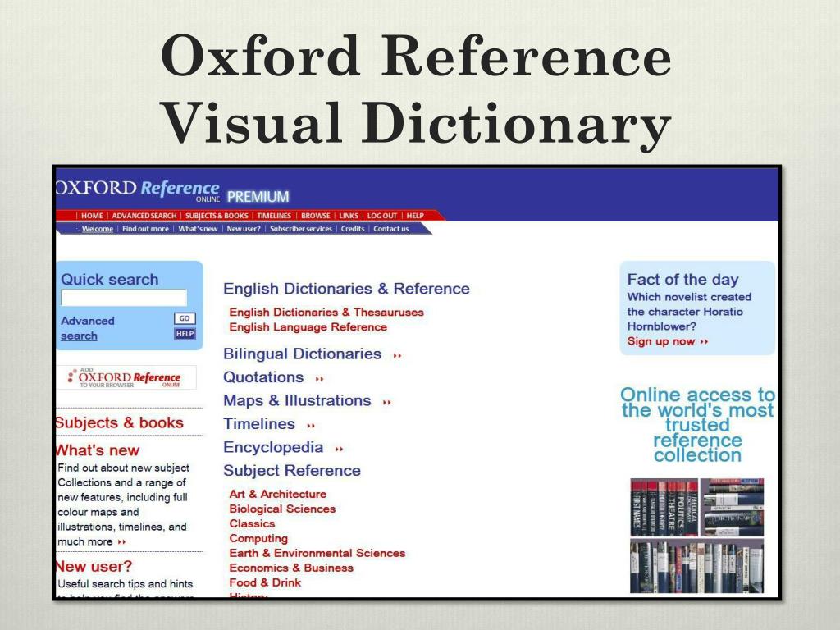This screenshot has width=840, height=630.
Task: Open English Dictionaries & Thesauruses link
Action: coord(326,313)
